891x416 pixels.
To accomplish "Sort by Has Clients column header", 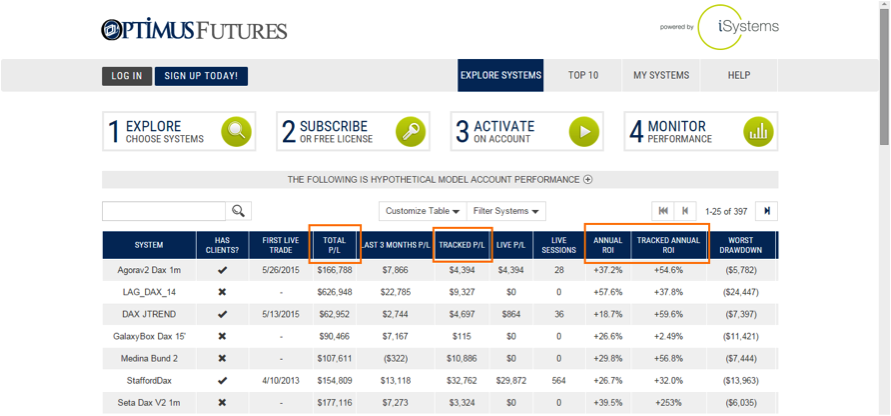I will [222, 245].
